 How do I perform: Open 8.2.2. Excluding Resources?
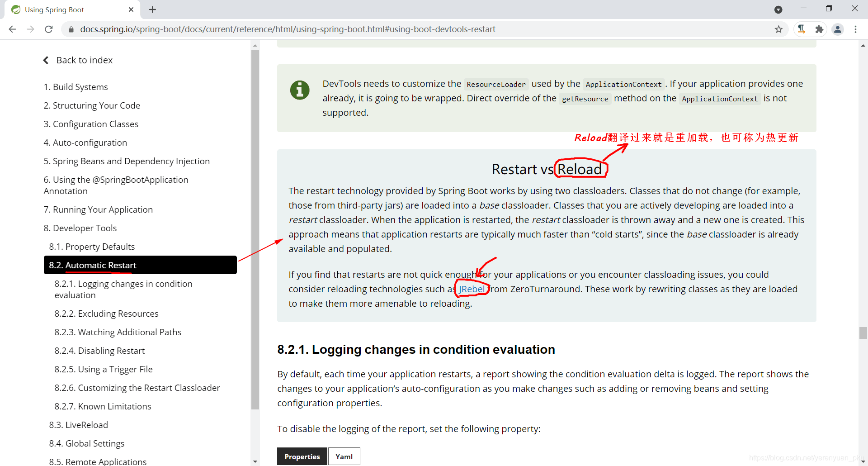point(106,314)
